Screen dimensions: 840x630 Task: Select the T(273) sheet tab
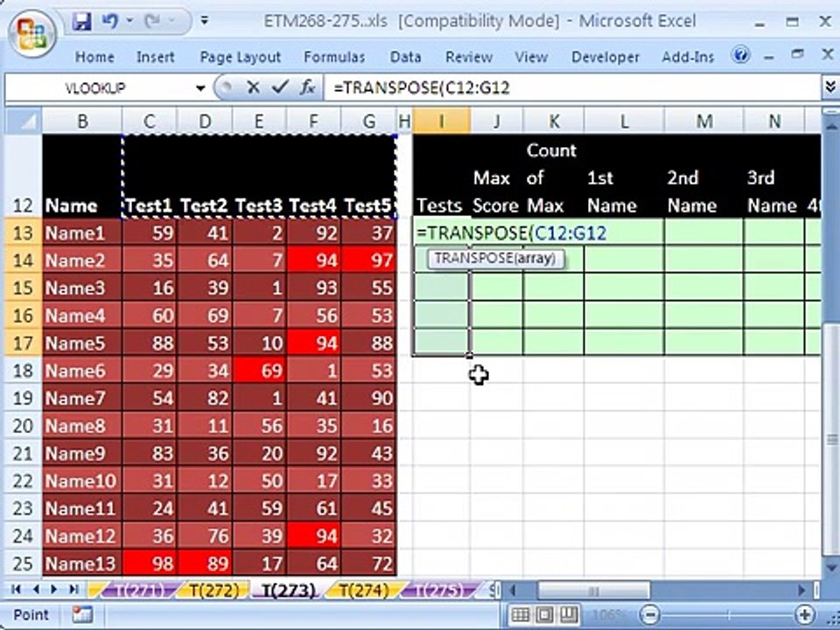coord(288,591)
